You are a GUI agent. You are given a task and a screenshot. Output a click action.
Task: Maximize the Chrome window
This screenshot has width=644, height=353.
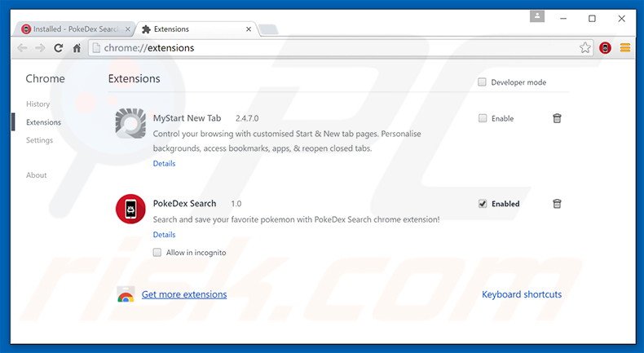pos(592,19)
